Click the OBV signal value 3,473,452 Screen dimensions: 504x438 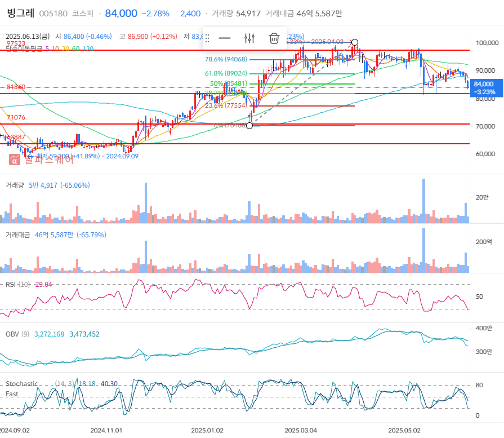point(84,334)
